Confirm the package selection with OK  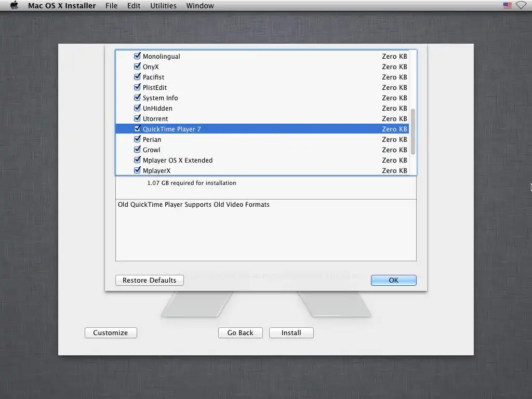(394, 280)
